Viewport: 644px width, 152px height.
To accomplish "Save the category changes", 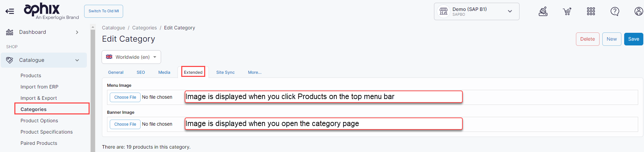I will click(633, 39).
